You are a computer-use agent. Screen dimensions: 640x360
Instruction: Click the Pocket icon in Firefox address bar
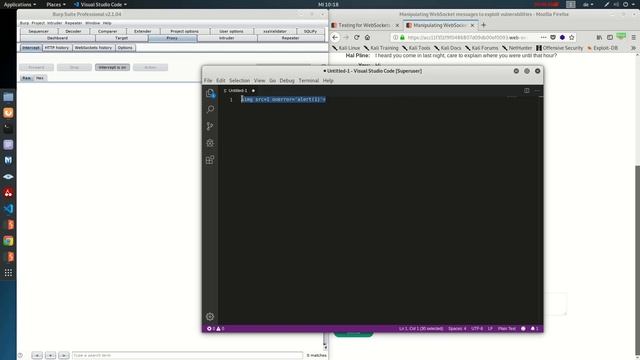pos(553,37)
